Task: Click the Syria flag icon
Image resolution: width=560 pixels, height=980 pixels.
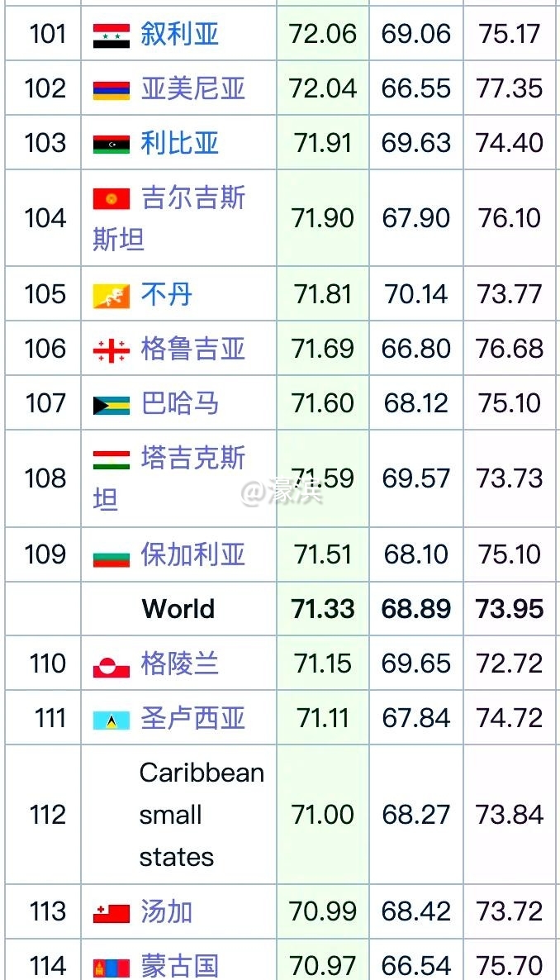Action: [x=111, y=35]
